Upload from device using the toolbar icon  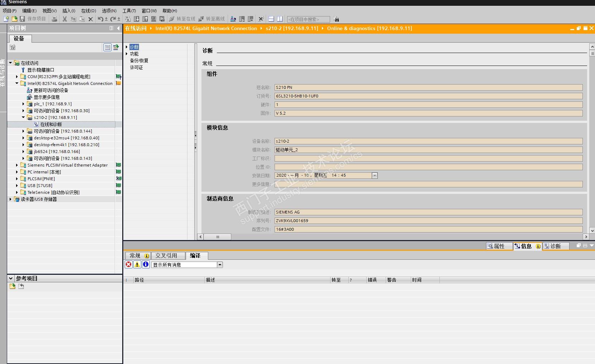(145, 19)
